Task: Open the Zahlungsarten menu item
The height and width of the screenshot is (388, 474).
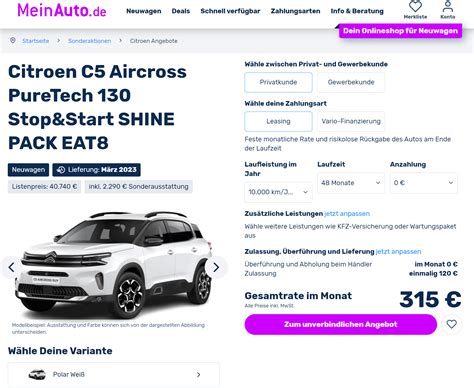Action: 295,11
